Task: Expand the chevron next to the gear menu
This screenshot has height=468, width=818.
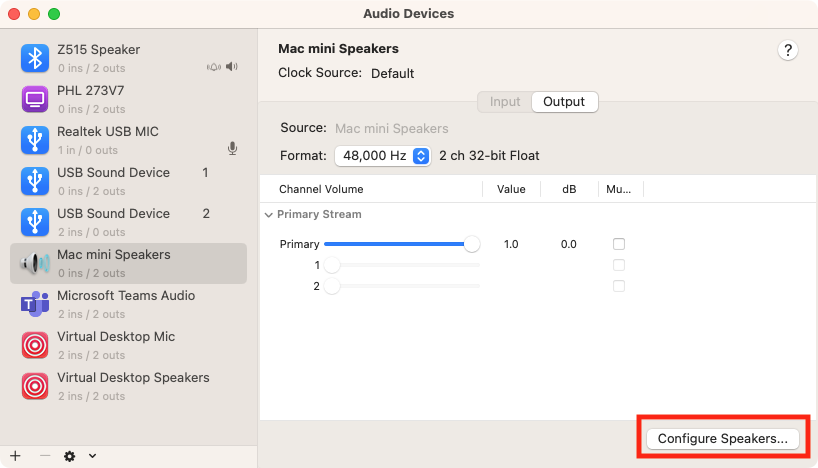Action: (x=92, y=456)
